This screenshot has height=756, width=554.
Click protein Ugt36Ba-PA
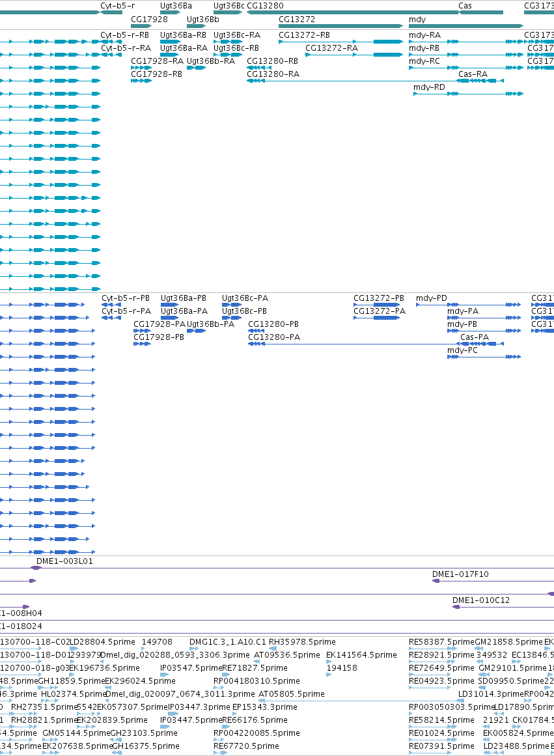coord(184,311)
